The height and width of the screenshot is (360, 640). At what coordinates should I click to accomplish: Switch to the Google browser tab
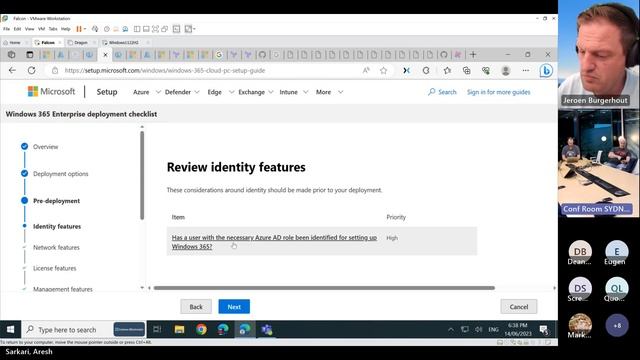(219, 54)
